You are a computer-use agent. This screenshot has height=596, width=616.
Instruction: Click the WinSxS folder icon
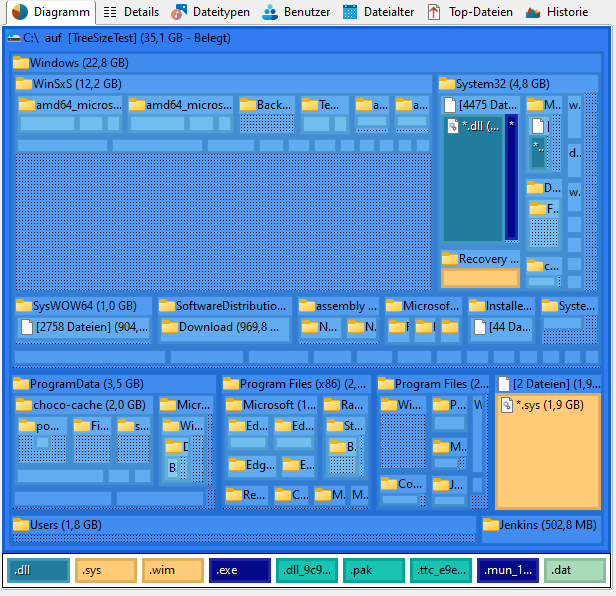[x=24, y=84]
